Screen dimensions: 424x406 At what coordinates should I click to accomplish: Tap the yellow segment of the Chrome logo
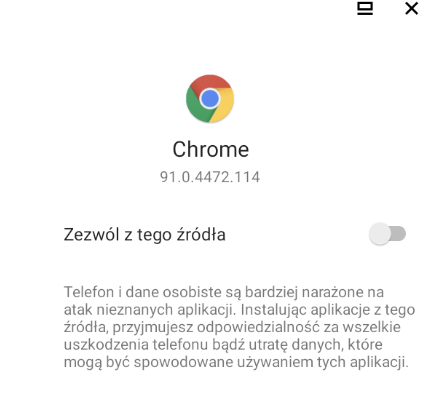tap(223, 106)
